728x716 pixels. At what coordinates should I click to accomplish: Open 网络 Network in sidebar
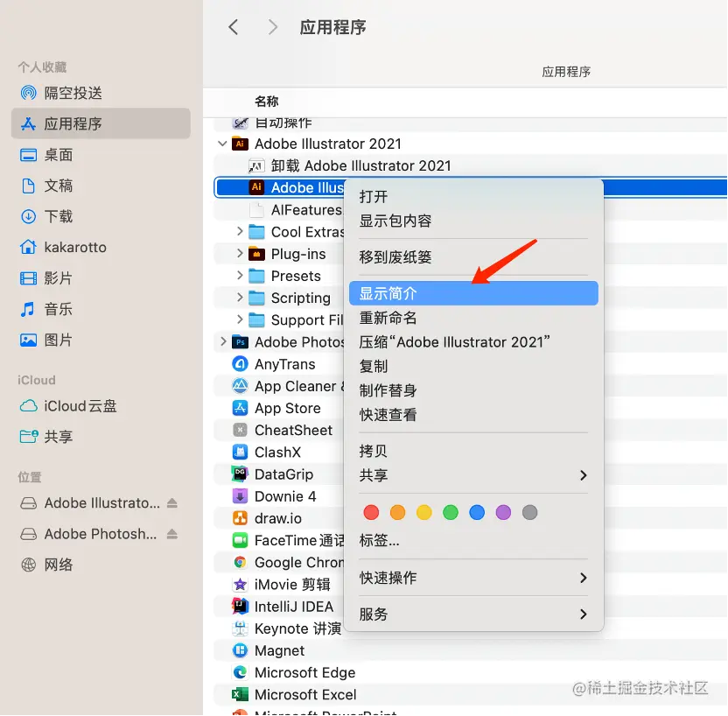click(x=101, y=565)
